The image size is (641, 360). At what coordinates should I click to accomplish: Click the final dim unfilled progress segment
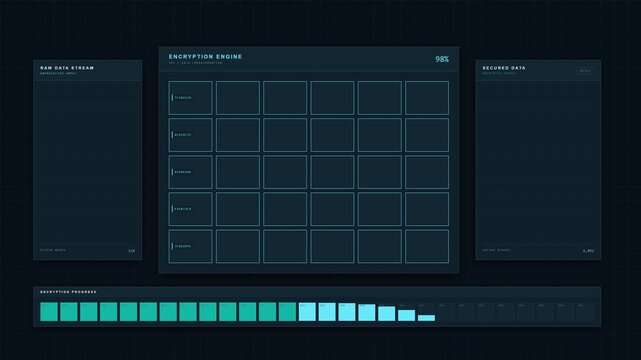click(x=585, y=312)
